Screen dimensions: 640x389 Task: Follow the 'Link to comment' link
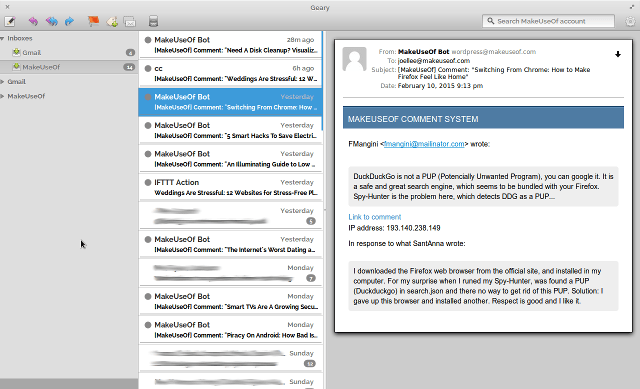tap(375, 217)
